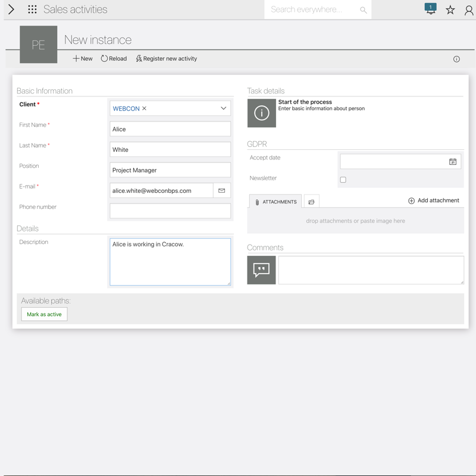Click the Comments speech bubble icon
476x476 pixels.
point(261,270)
